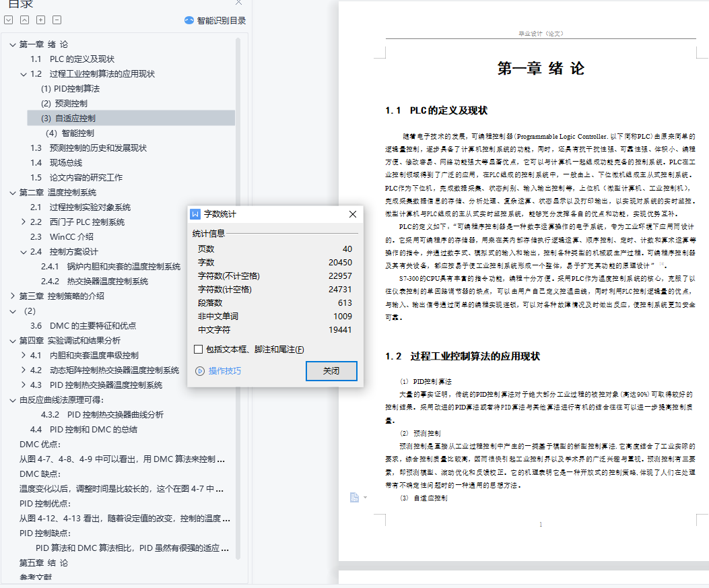Open the 操作技巧 tips link
709x588 pixels.
[224, 371]
